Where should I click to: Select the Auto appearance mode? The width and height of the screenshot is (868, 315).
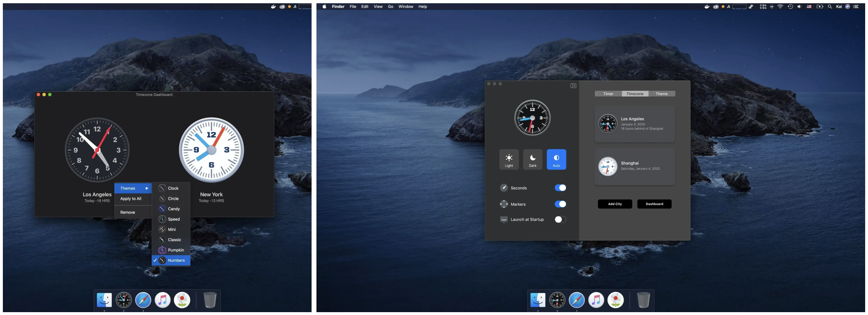point(556,159)
